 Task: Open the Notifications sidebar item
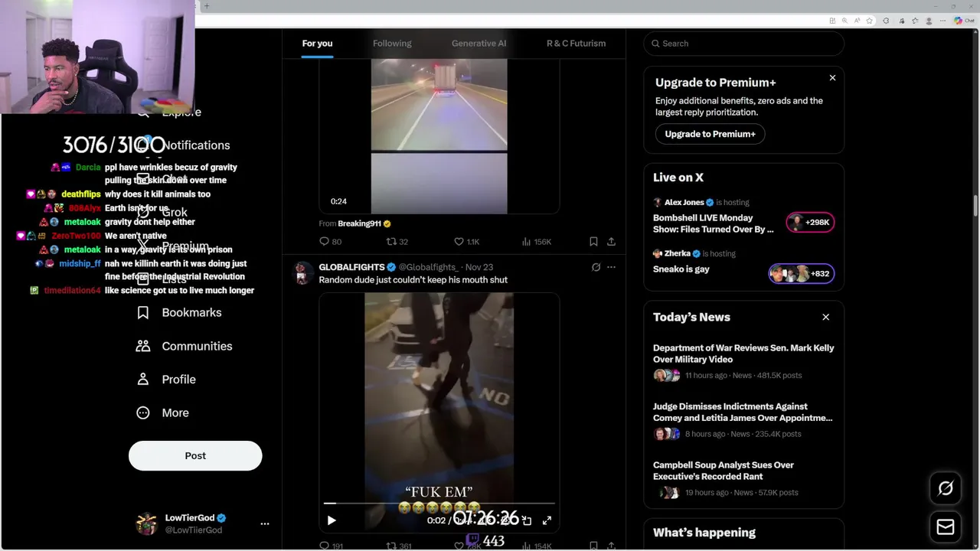point(184,145)
